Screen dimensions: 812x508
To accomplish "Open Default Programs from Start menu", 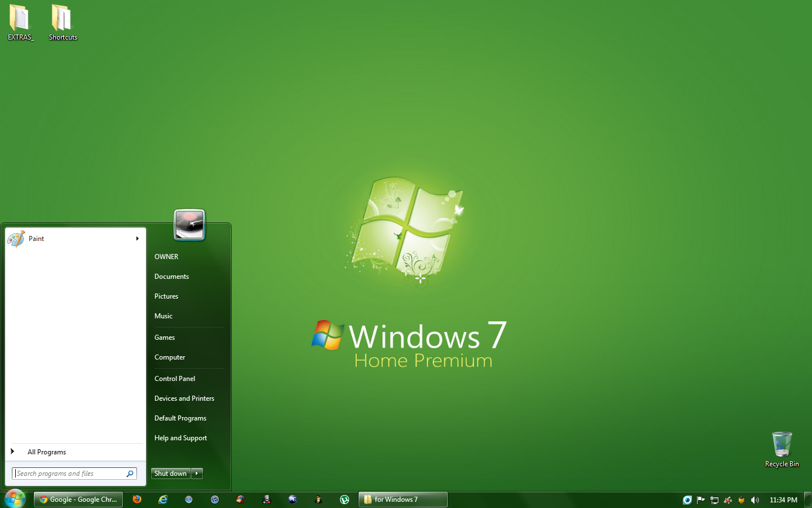I will [180, 418].
